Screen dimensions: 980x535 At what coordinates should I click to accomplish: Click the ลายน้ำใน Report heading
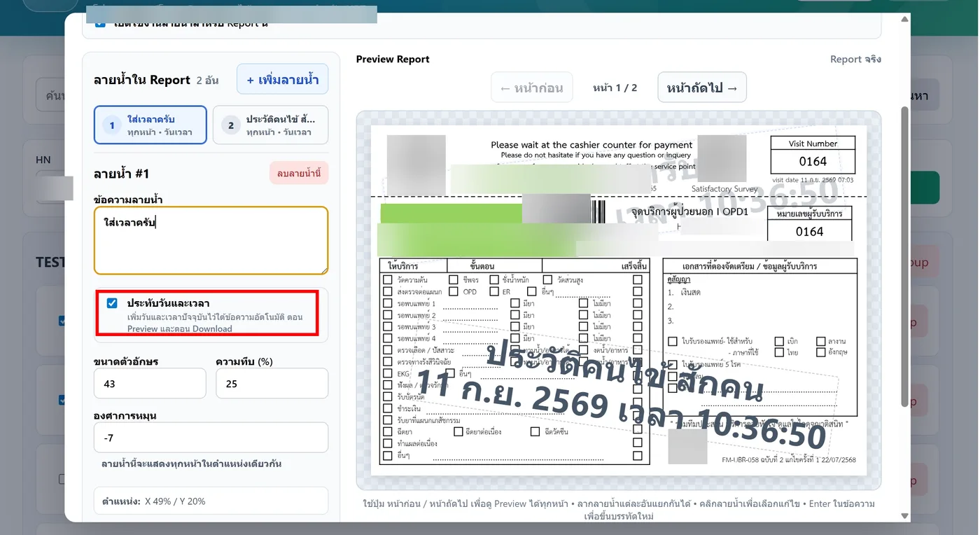tap(142, 80)
